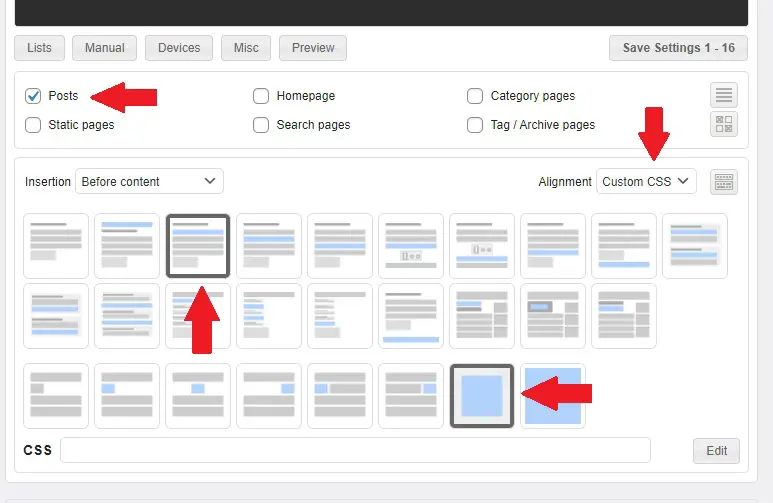This screenshot has height=503, width=773.
Task: Select the highlighted Custom CSS alignment icon
Action: tap(482, 395)
